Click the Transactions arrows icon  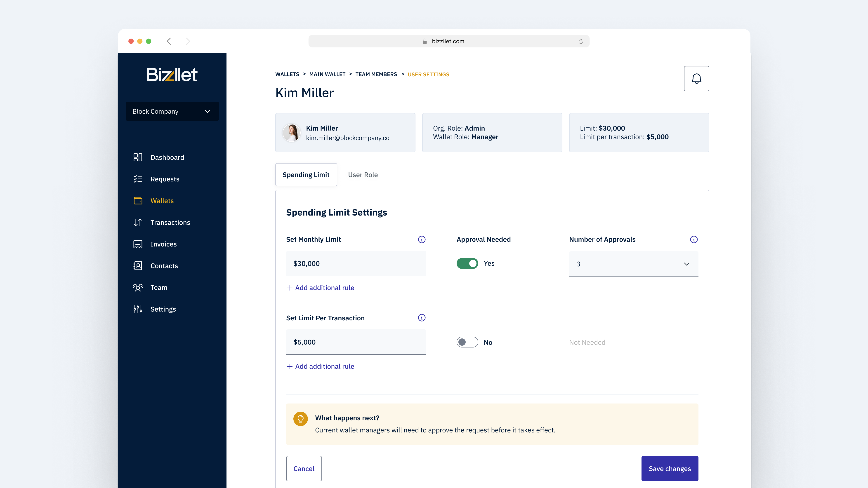pos(138,222)
